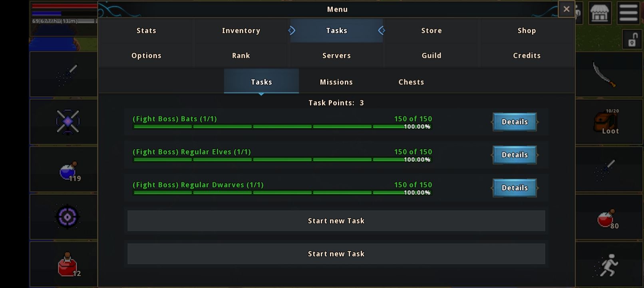This screenshot has width=644, height=288.
Task: Click the Regular Elves progress bar
Action: (x=282, y=160)
